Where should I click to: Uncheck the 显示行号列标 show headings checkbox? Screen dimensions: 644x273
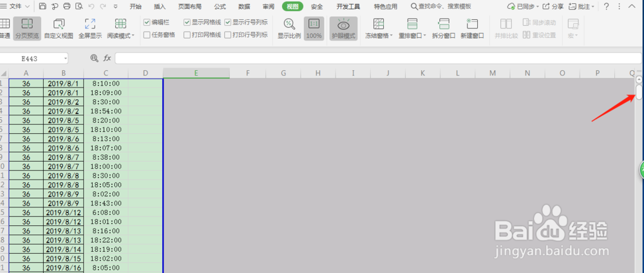[x=228, y=22]
